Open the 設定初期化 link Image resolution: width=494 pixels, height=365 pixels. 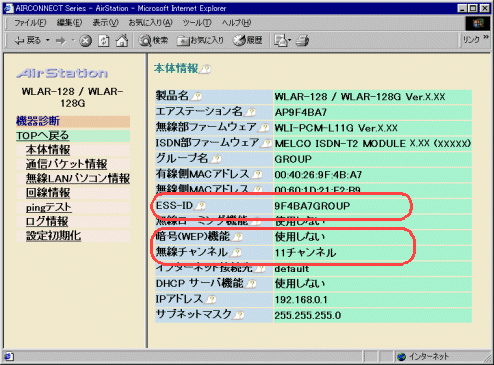coord(53,236)
